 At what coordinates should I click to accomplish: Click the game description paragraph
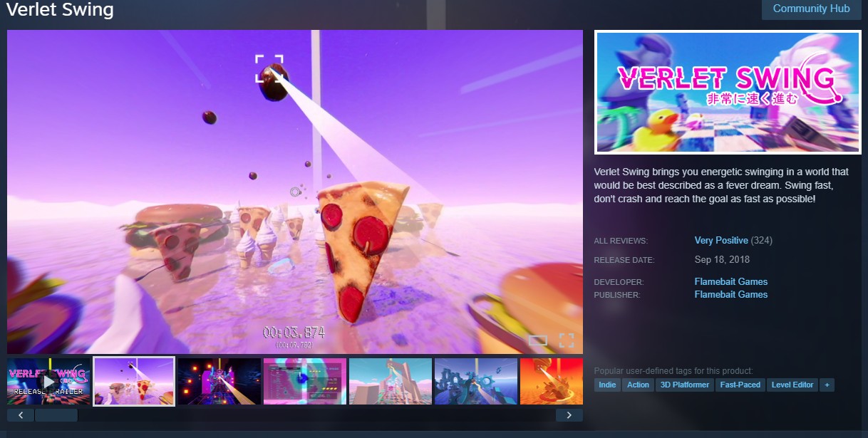pos(722,185)
